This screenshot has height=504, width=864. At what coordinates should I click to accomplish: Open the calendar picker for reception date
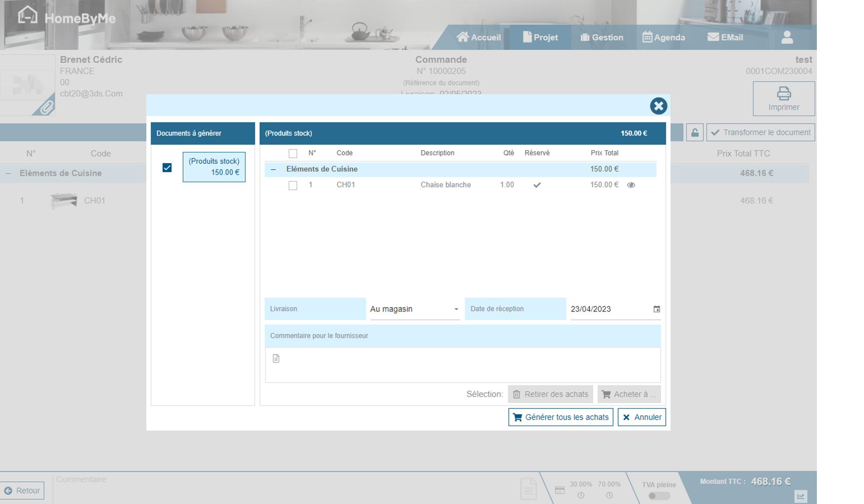[656, 309]
